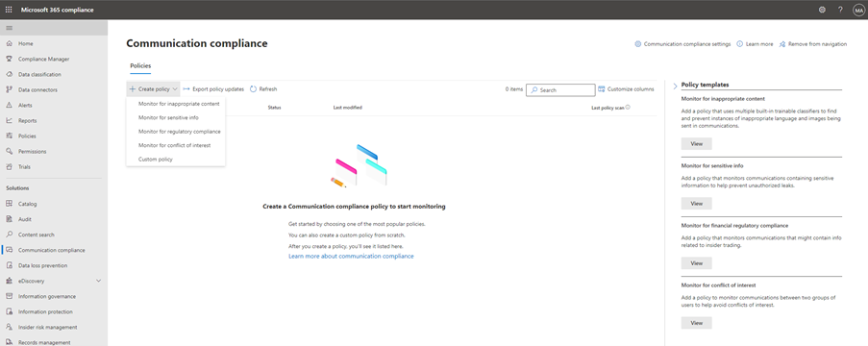View inappropriate content template
Image resolution: width=868 pixels, height=346 pixels.
[x=696, y=144]
